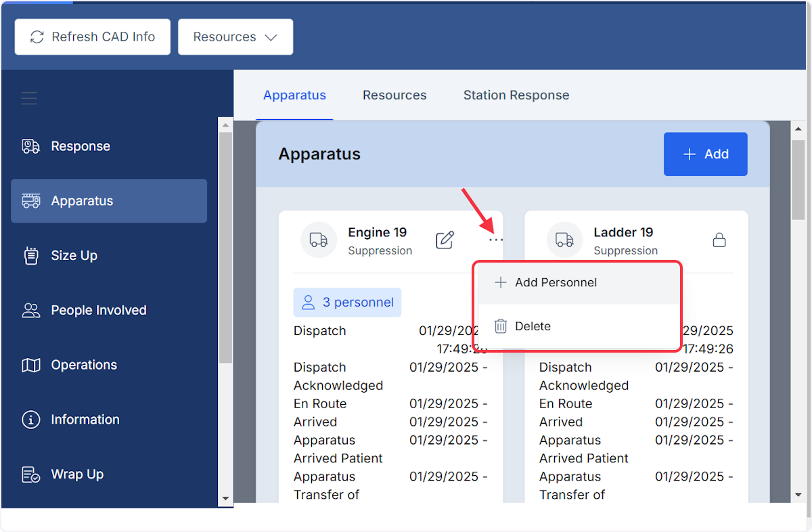Choose Delete from the context menu
812x532 pixels.
click(x=579, y=326)
